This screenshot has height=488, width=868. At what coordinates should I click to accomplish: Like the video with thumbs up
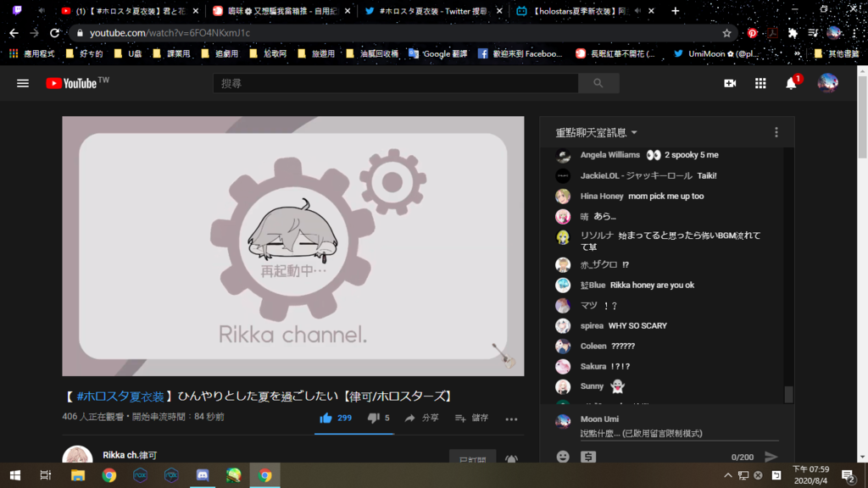[x=336, y=419]
